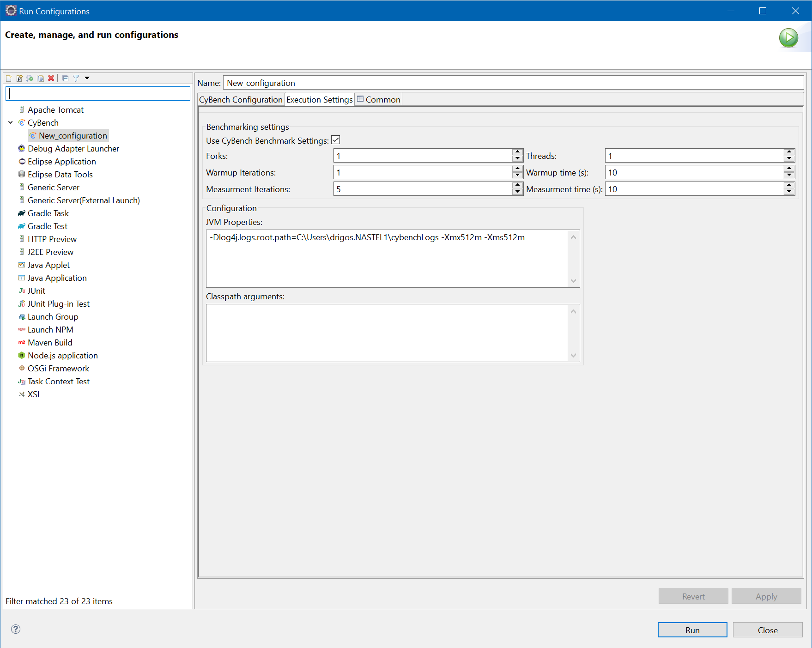
Task: Maximize the Run Configurations window
Action: [x=763, y=11]
